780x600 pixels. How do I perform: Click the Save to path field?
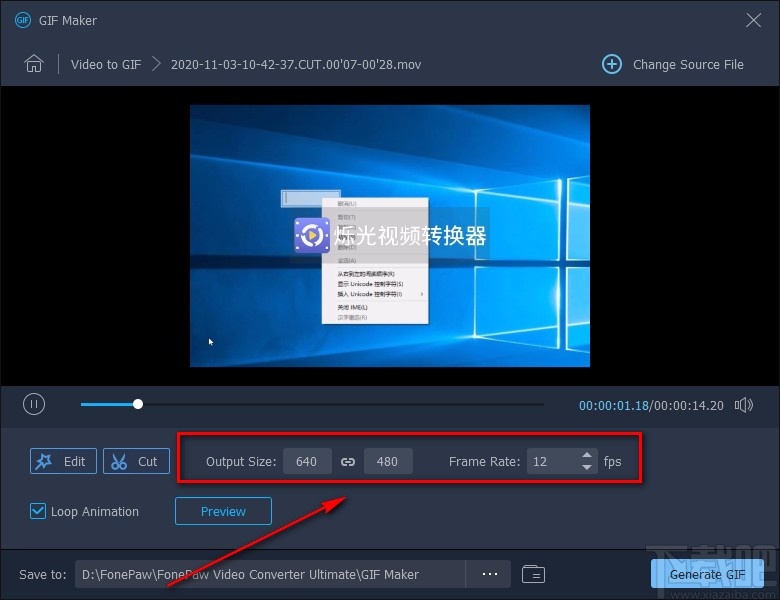coord(270,574)
